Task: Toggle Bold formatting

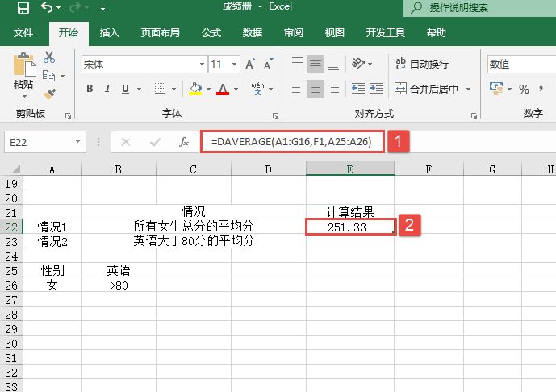Action: (x=89, y=89)
